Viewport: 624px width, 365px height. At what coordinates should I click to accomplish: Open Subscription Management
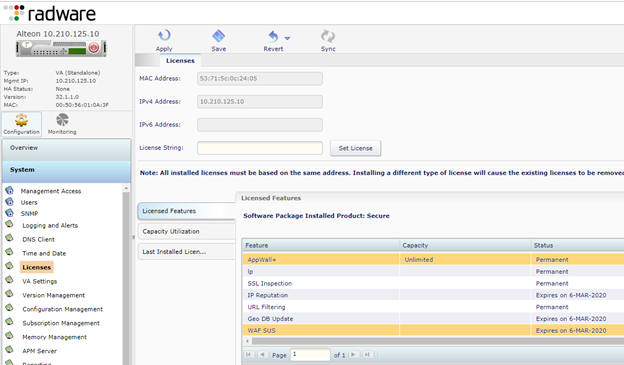[61, 323]
